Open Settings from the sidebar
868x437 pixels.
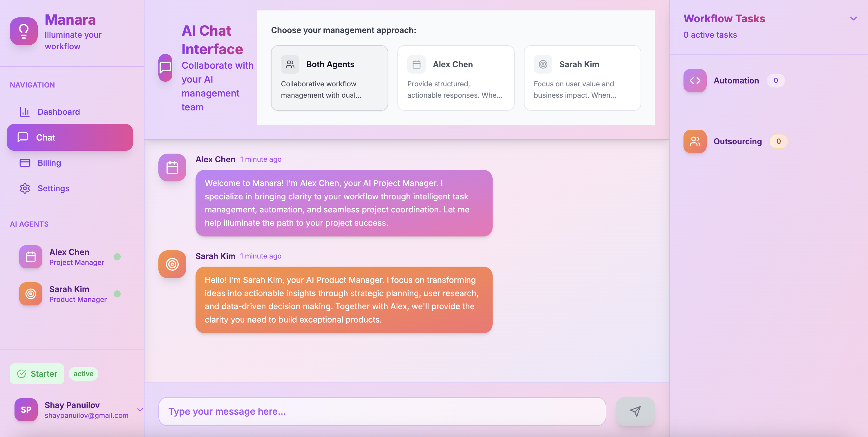(53, 188)
